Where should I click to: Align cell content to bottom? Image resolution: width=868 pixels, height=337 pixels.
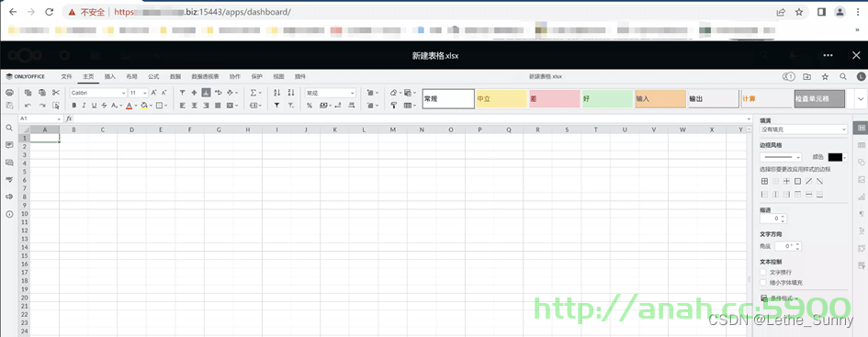[x=206, y=93]
